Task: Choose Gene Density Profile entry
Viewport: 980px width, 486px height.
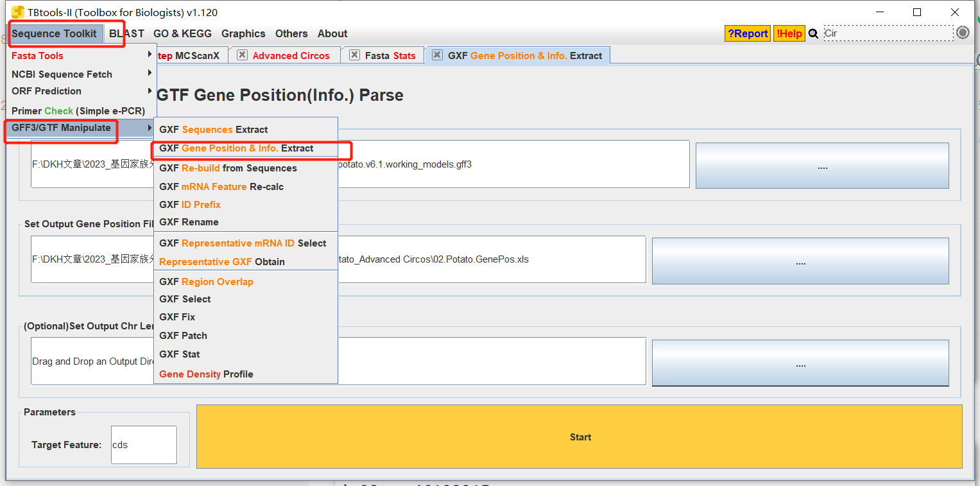Action: point(246,374)
